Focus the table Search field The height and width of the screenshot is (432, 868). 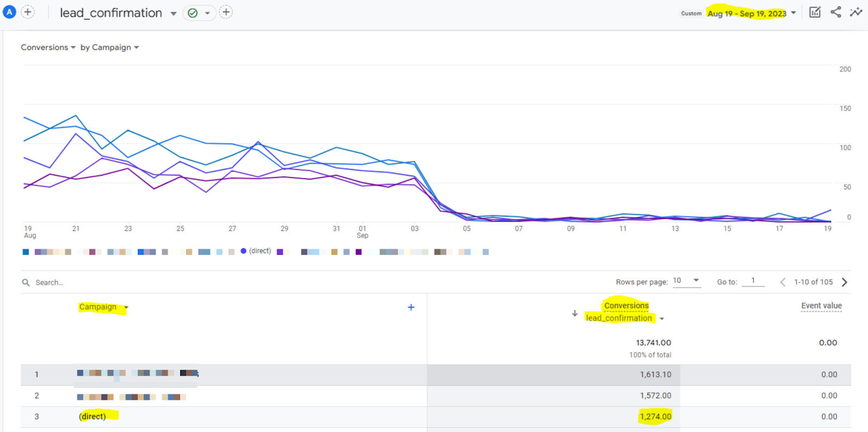[x=49, y=282]
